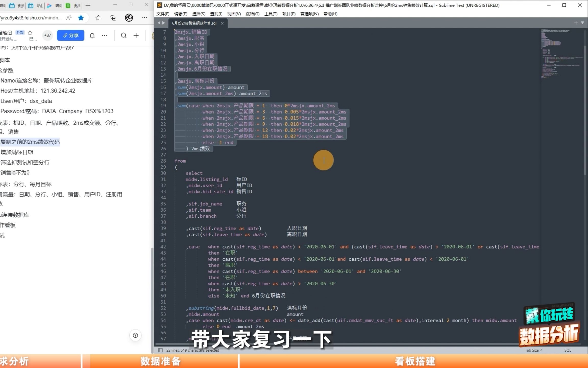This screenshot has width=588, height=368.
Task: Star the document with the outline star icon
Action: click(x=30, y=32)
